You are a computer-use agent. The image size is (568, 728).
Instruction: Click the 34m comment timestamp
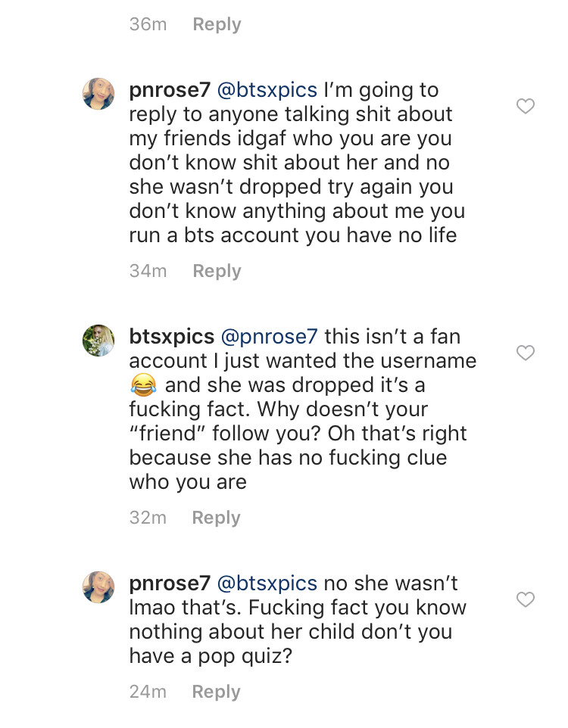point(148,271)
